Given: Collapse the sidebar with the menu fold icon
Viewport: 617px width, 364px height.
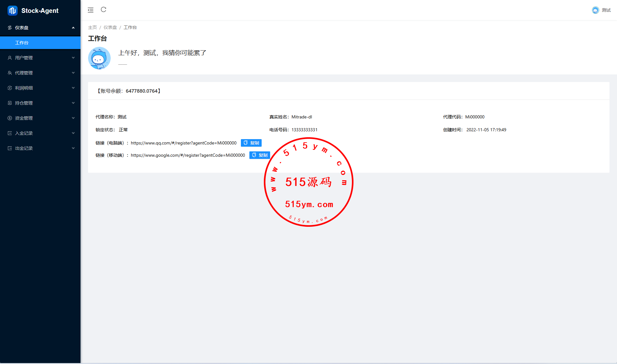Looking at the screenshot, I should 91,10.
